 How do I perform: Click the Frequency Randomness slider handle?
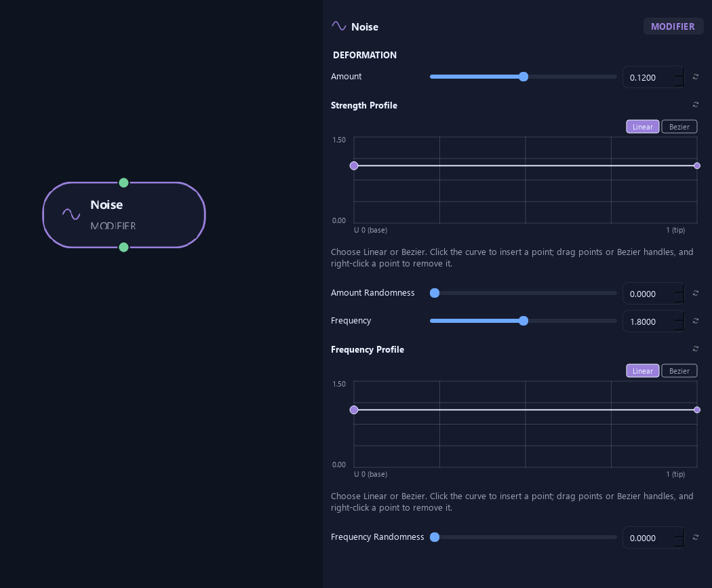click(x=435, y=538)
